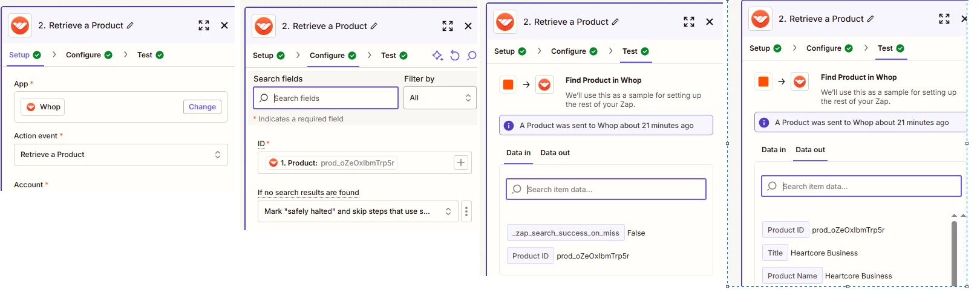Select Test tab in third panel
980x302 pixels.
636,51
